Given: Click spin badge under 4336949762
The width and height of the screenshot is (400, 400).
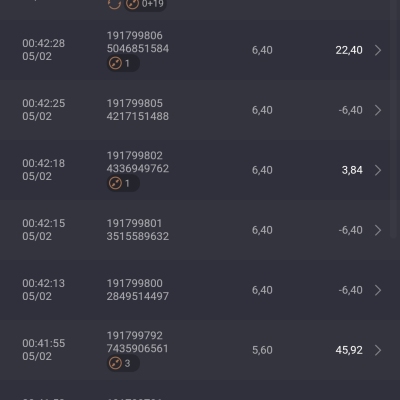Looking at the screenshot, I should click(123, 183).
